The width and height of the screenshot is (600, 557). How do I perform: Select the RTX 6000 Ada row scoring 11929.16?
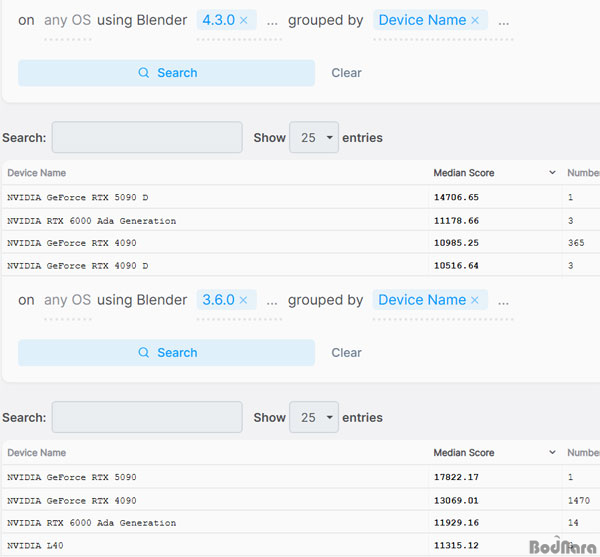(300, 523)
